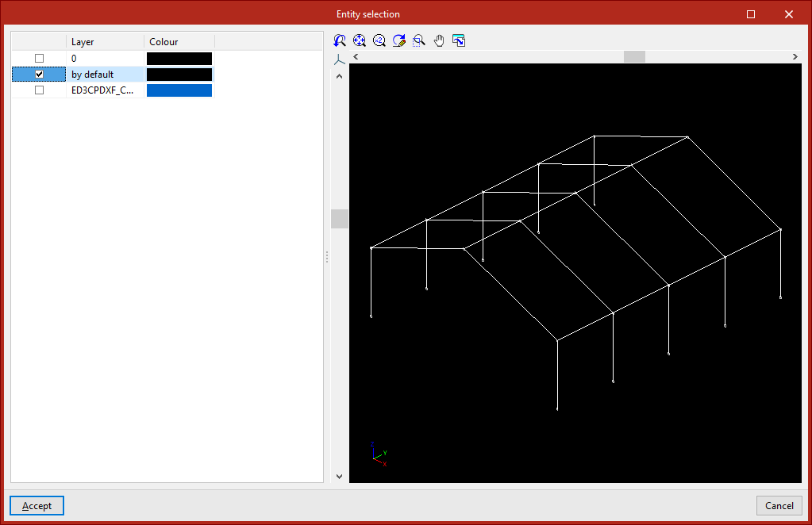The width and height of the screenshot is (812, 525).
Task: Click the vertical scrollbar up arrow
Action: click(x=339, y=77)
